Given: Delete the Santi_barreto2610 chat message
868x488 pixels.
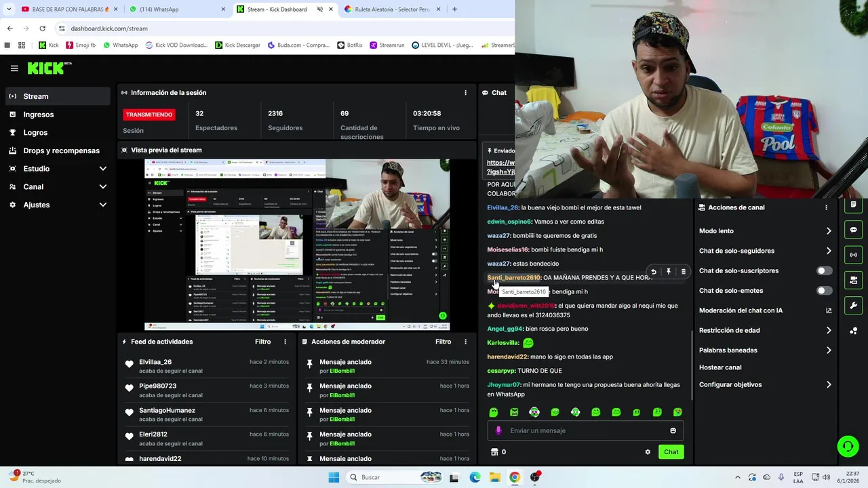Looking at the screenshot, I should (683, 272).
